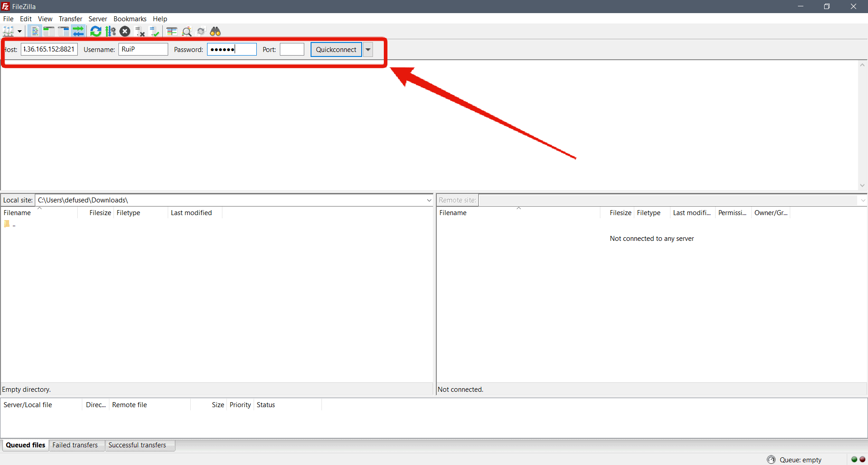Image resolution: width=868 pixels, height=465 pixels.
Task: Click the Password field
Action: [x=232, y=49]
